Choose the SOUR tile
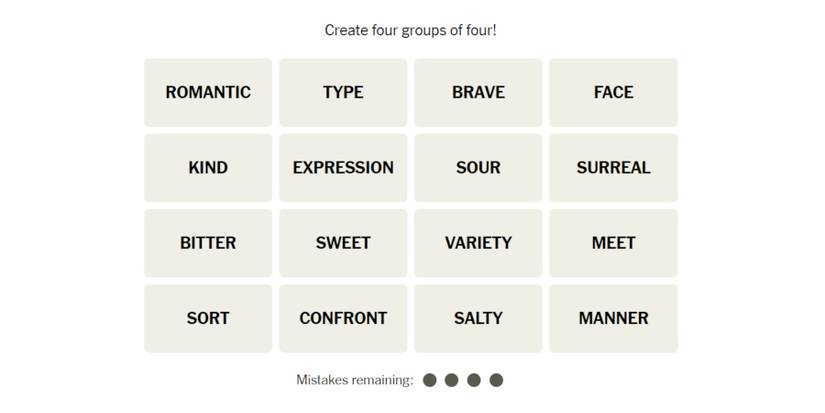The height and width of the screenshot is (413, 825). pyautogui.click(x=478, y=168)
